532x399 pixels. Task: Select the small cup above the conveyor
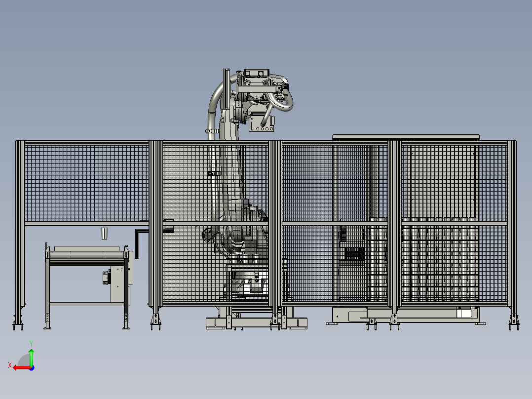point(105,234)
